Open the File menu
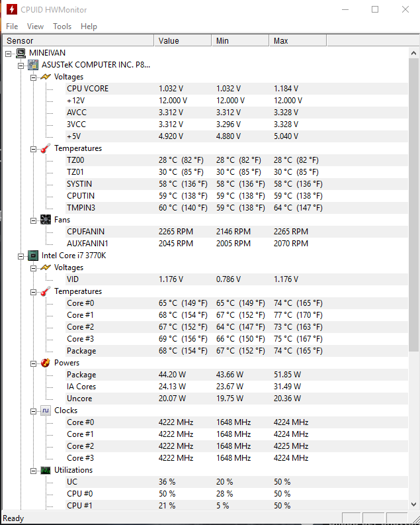Image resolution: width=420 pixels, height=525 pixels. click(x=12, y=26)
